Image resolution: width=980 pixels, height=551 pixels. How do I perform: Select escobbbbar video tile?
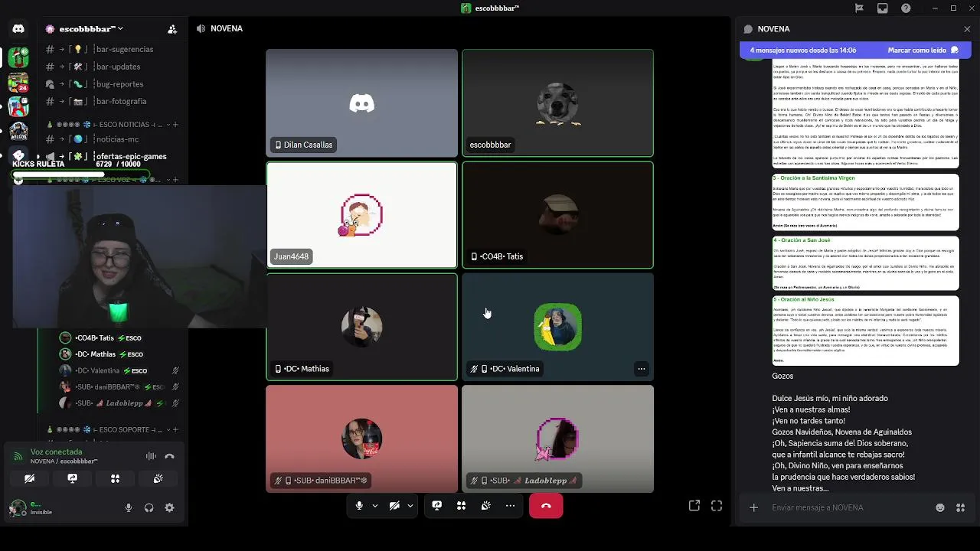557,103
